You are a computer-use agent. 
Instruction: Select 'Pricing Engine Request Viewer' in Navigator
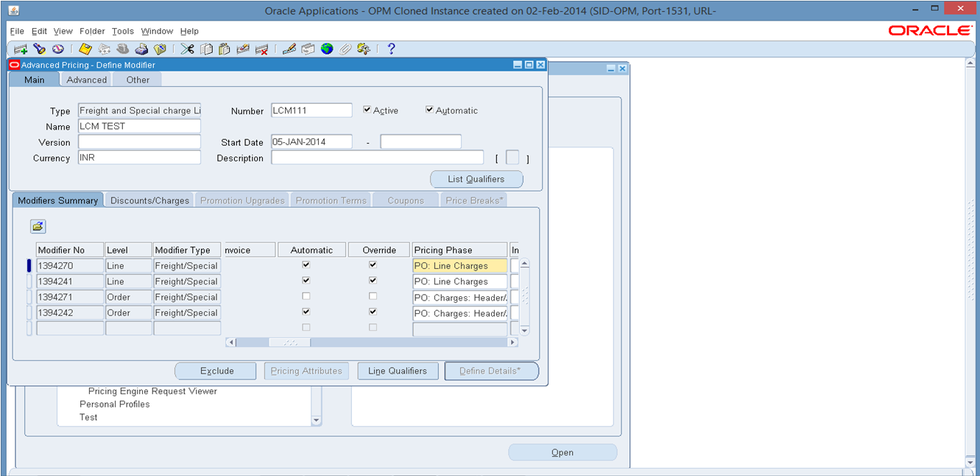pyautogui.click(x=152, y=391)
